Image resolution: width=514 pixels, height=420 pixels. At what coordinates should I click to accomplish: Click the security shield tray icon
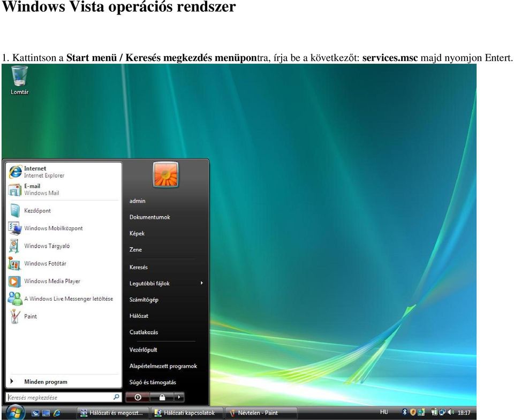click(x=413, y=413)
